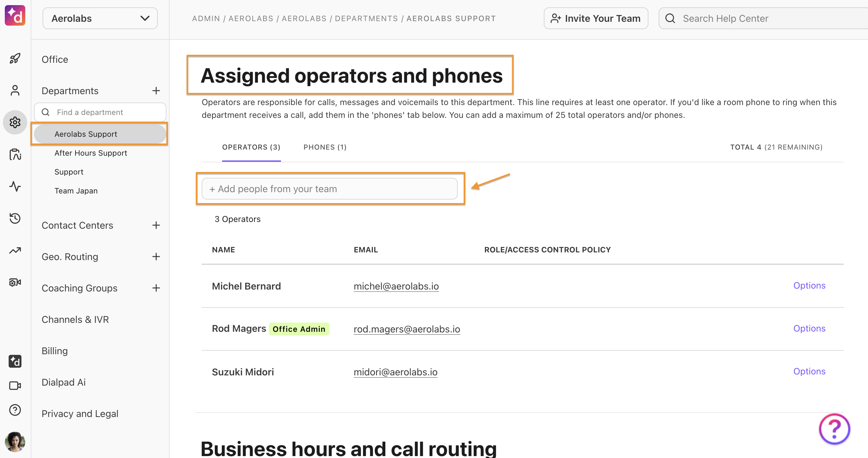This screenshot has height=458, width=868.
Task: Focus the Search Help Center field
Action: (763, 18)
